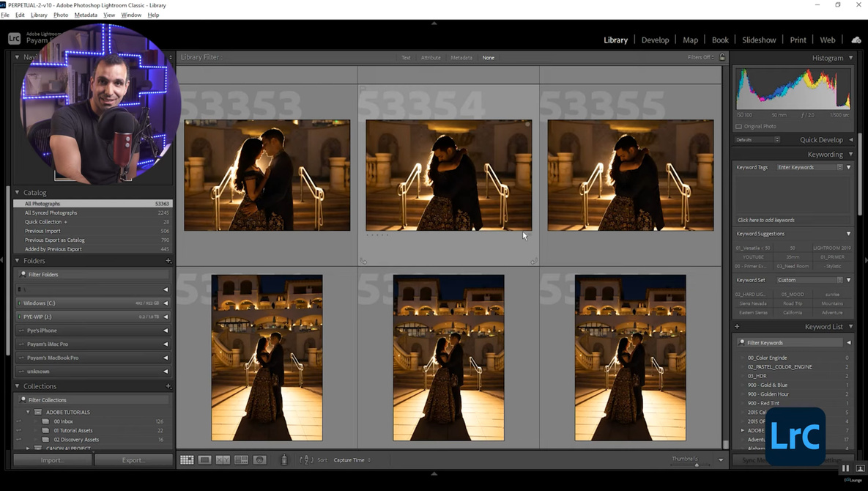The height and width of the screenshot is (491, 868).
Task: Click search icon in Filter Keywords
Action: pyautogui.click(x=741, y=343)
